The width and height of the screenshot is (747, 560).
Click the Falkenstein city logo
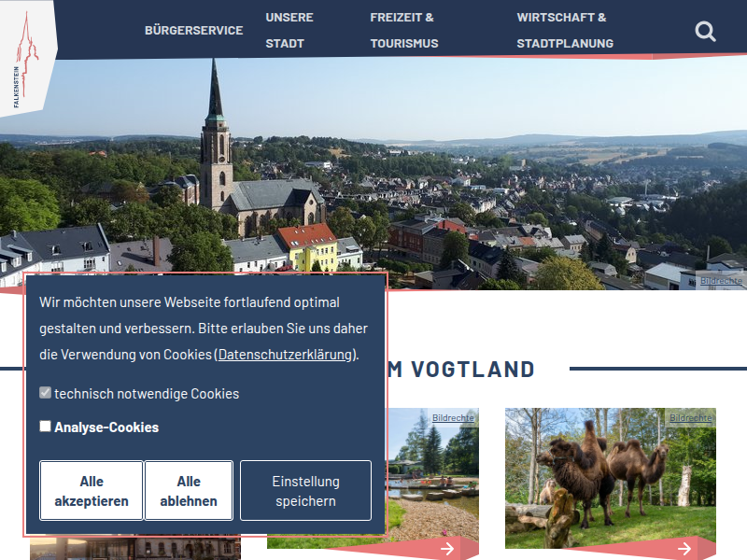point(28,56)
